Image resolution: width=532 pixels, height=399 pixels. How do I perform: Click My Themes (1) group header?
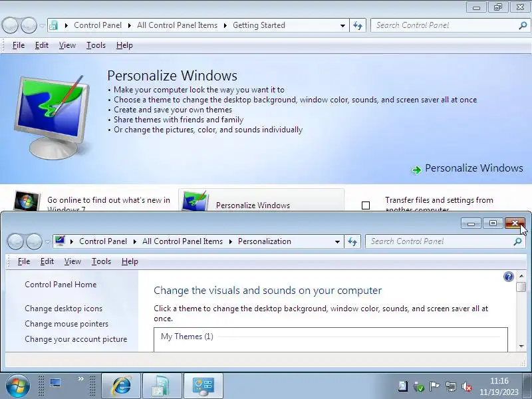[x=187, y=336]
